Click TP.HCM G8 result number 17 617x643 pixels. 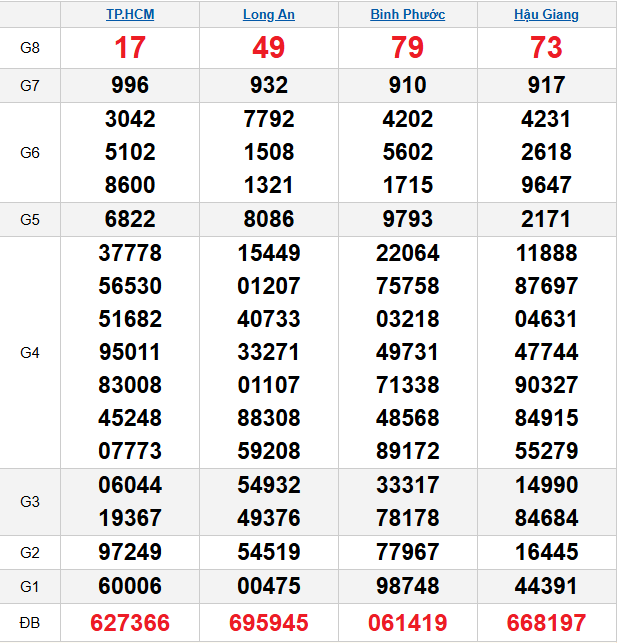[130, 48]
